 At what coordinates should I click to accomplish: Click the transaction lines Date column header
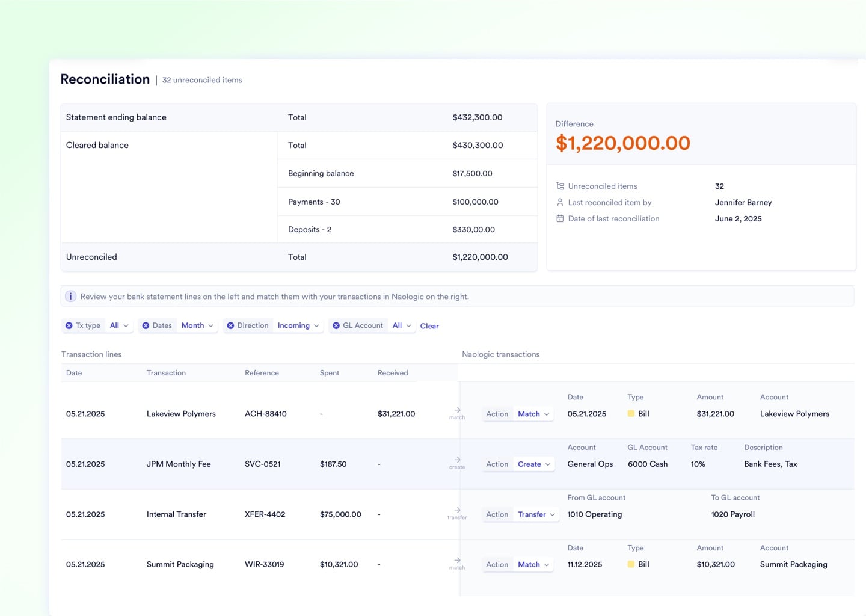(x=74, y=373)
